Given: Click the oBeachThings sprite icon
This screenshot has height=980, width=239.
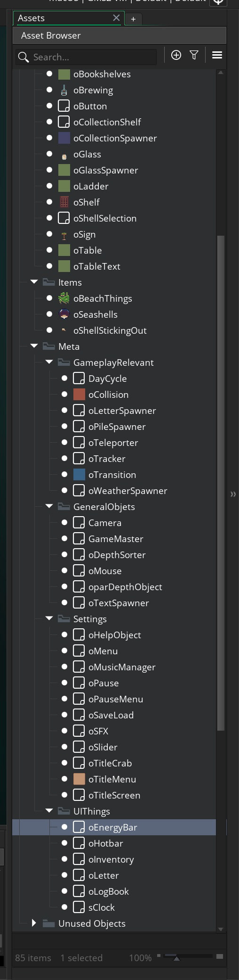Looking at the screenshot, I should 64,298.
